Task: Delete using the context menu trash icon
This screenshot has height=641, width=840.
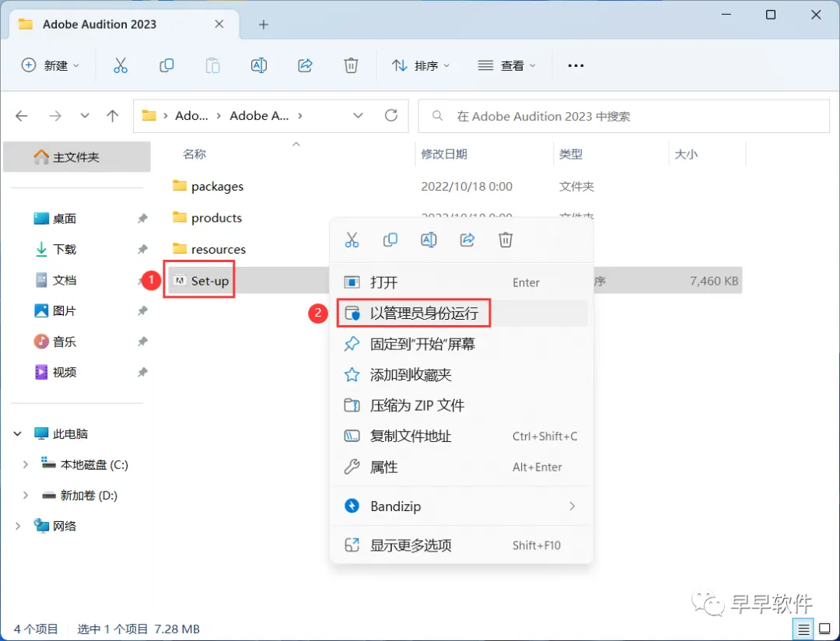Action: click(x=506, y=240)
